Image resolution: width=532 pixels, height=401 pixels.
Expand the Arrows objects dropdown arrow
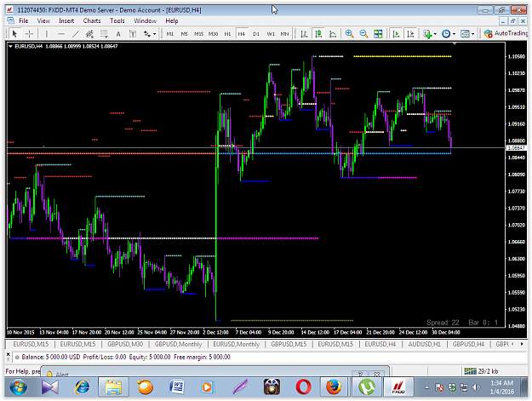point(154,34)
